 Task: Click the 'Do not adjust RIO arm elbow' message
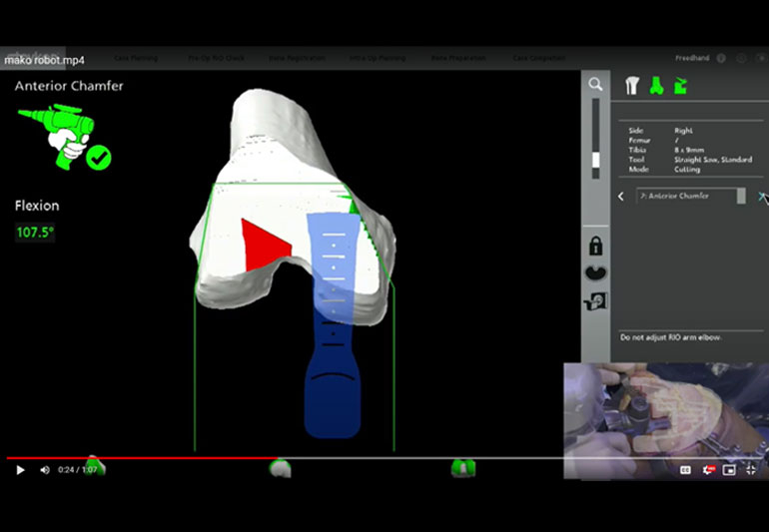[x=670, y=337]
